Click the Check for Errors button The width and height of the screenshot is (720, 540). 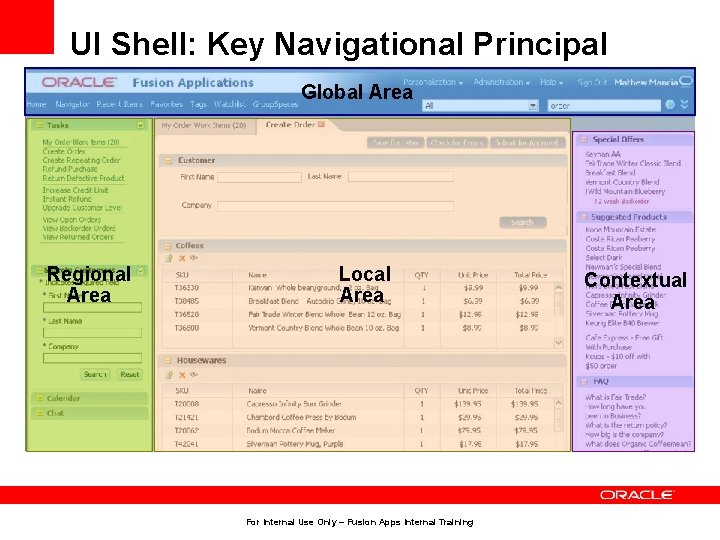(x=457, y=143)
